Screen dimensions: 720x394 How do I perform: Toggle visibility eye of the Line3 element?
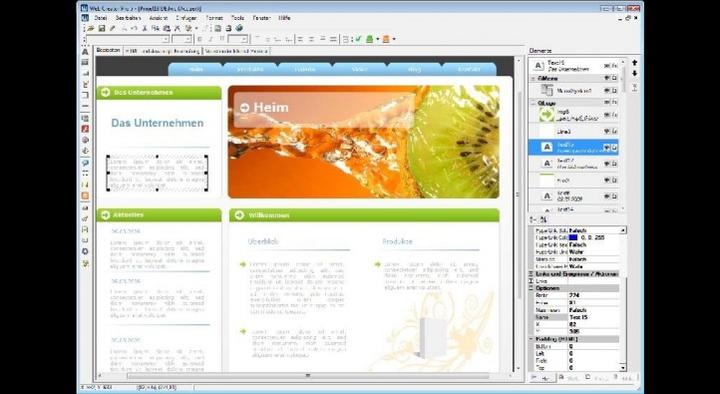tap(607, 131)
